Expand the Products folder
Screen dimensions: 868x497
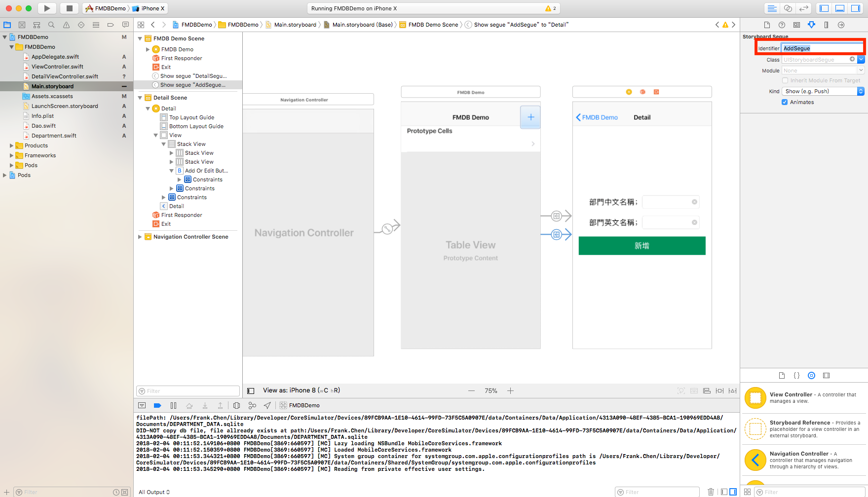click(x=11, y=145)
